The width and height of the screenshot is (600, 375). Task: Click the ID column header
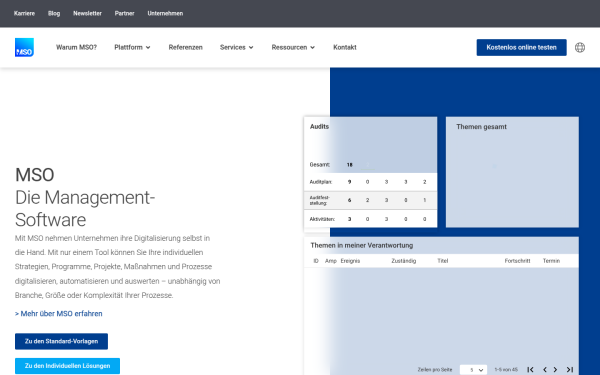point(316,261)
